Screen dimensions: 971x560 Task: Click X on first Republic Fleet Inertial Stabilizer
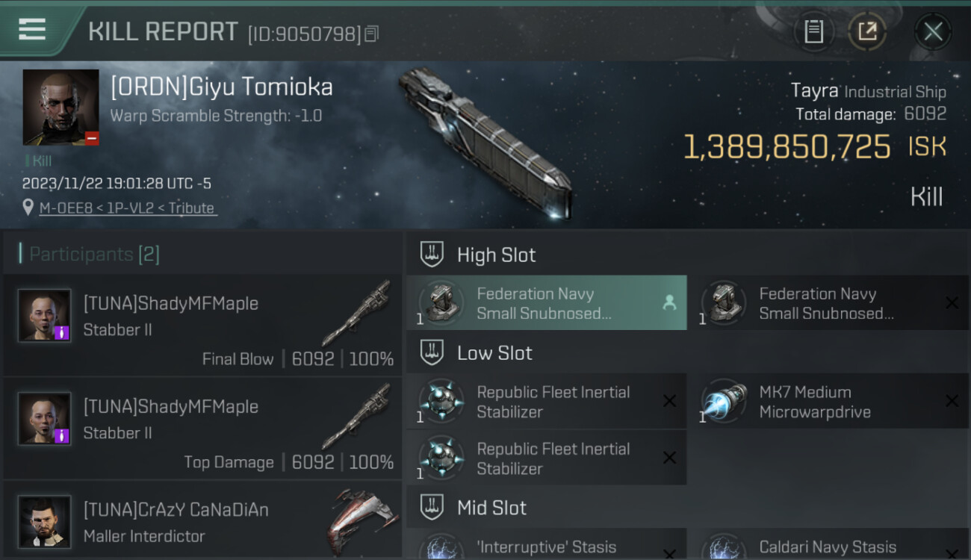point(669,401)
